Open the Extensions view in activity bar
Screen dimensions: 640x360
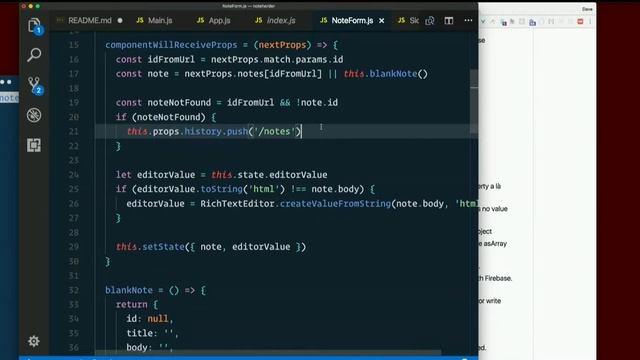(x=34, y=145)
